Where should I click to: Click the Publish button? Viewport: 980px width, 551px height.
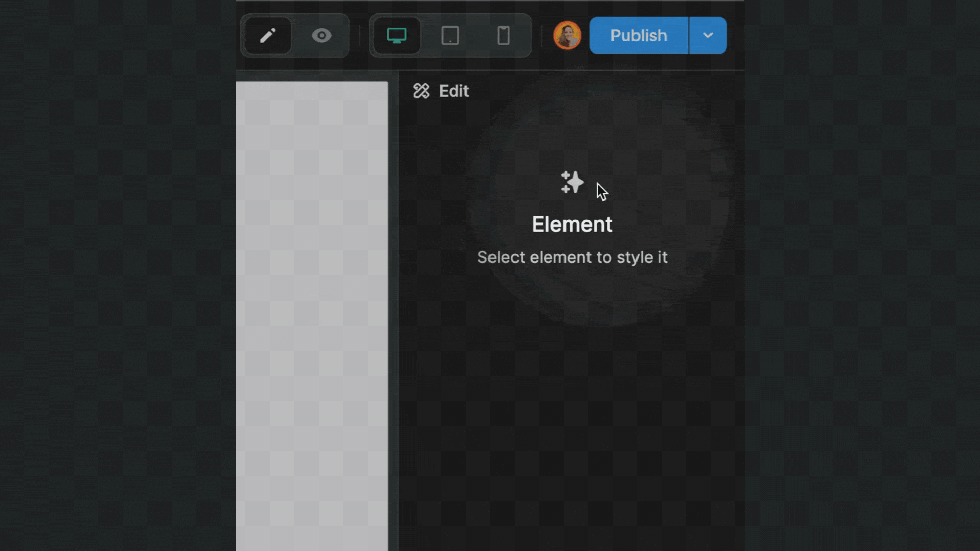pos(638,35)
